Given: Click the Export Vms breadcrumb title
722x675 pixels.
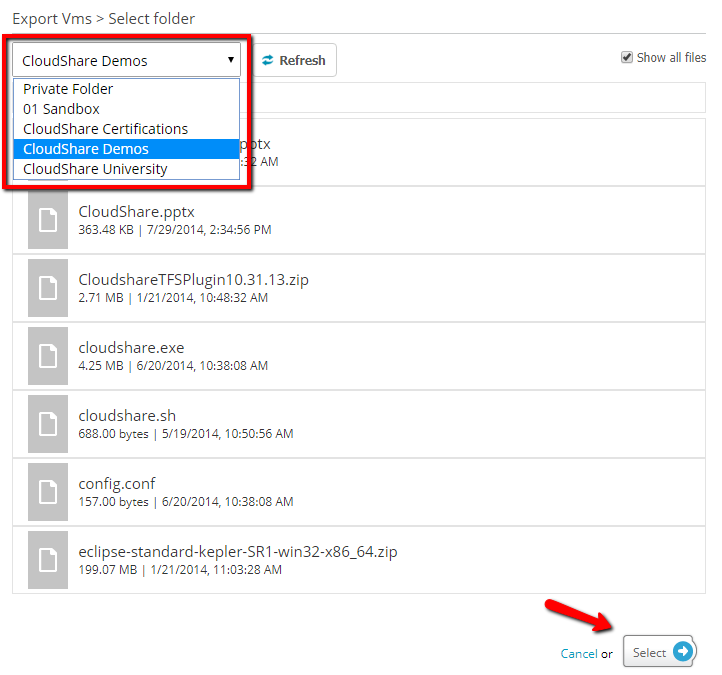Looking at the screenshot, I should pos(52,19).
